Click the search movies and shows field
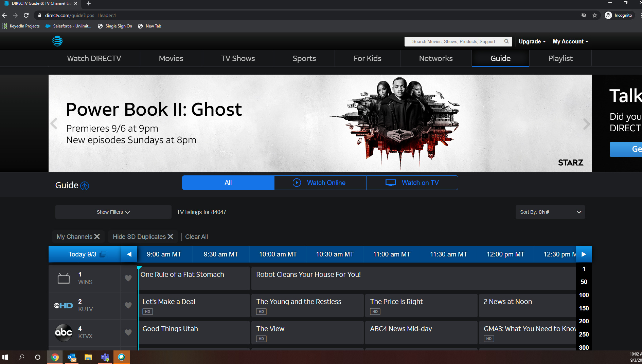The width and height of the screenshot is (642, 364). (453, 41)
